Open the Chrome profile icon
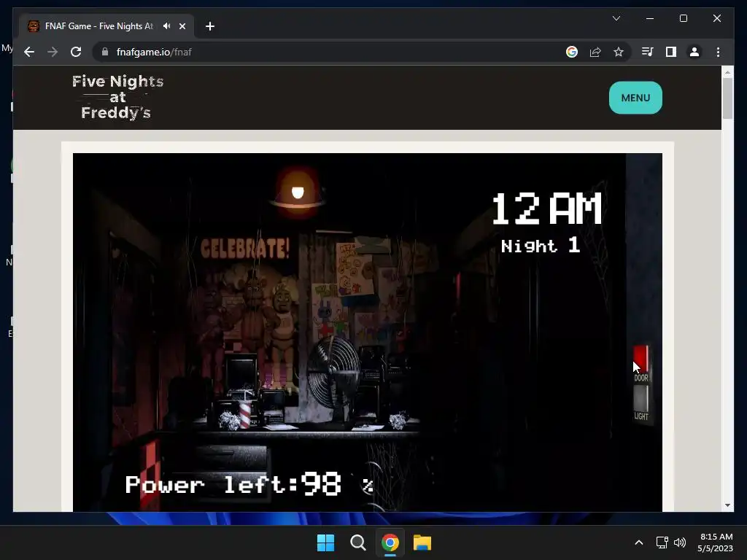The height and width of the screenshot is (560, 747). [x=694, y=52]
